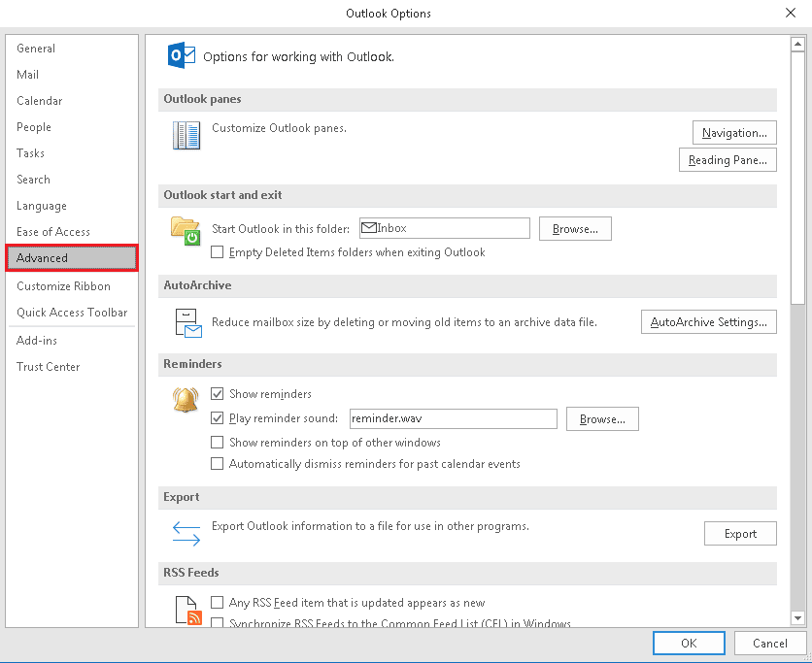The image size is (812, 663).
Task: Open Customize Ribbon options
Action: (72, 286)
